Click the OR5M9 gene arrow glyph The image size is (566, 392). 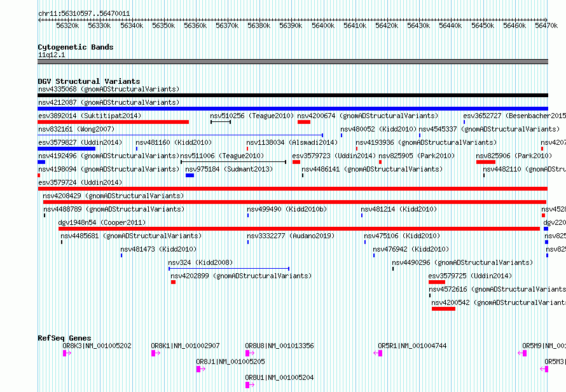point(522,353)
